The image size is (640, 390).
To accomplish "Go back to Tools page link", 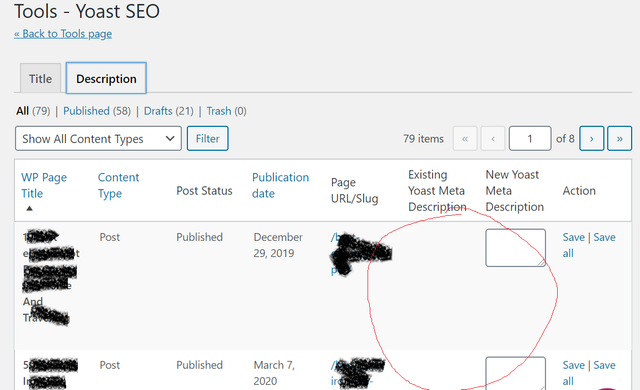I will click(x=63, y=33).
